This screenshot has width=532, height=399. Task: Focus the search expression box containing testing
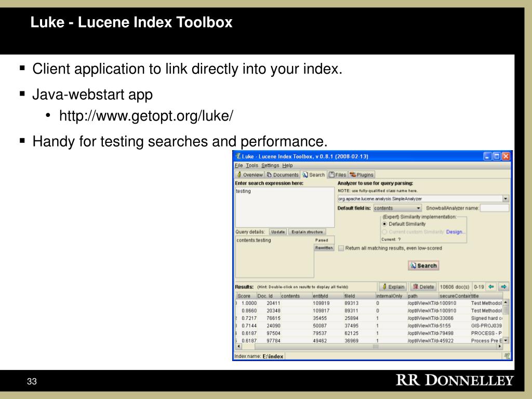285,207
